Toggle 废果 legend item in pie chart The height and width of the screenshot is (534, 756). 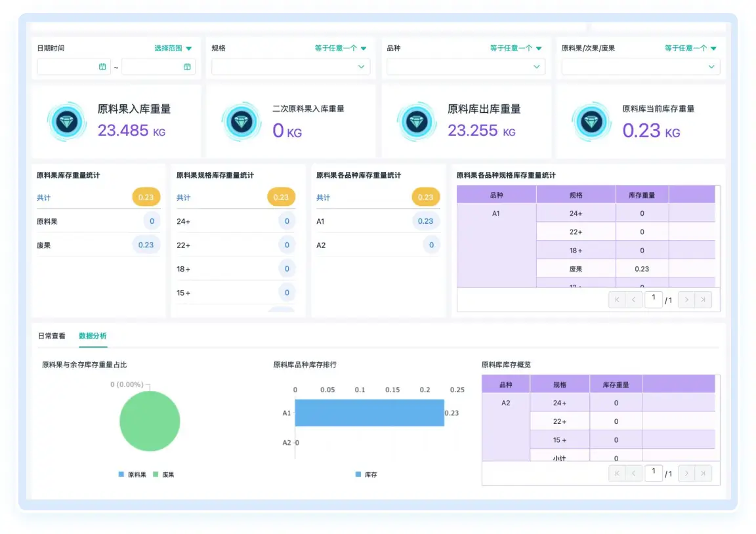164,474
